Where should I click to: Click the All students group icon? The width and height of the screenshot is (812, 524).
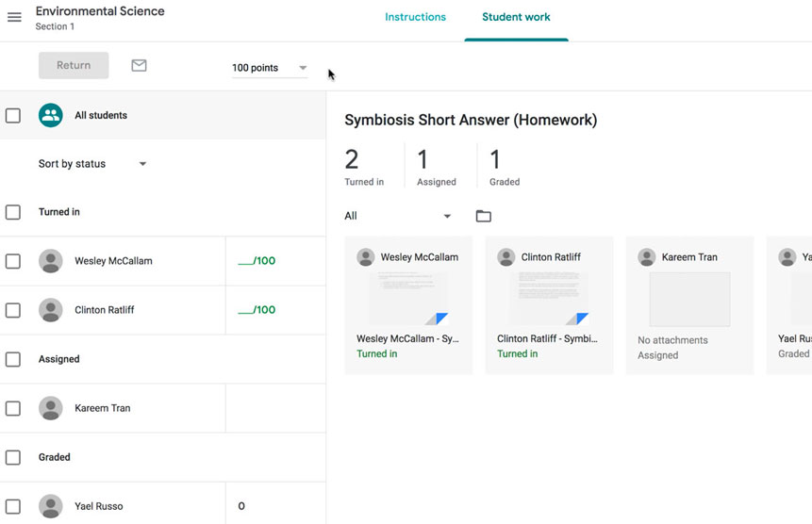51,115
